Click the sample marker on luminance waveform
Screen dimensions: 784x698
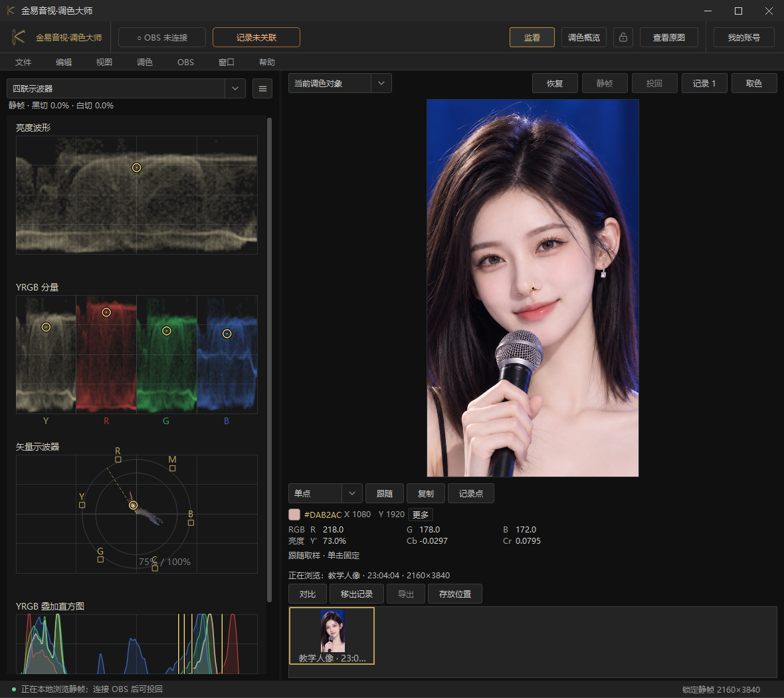136,168
